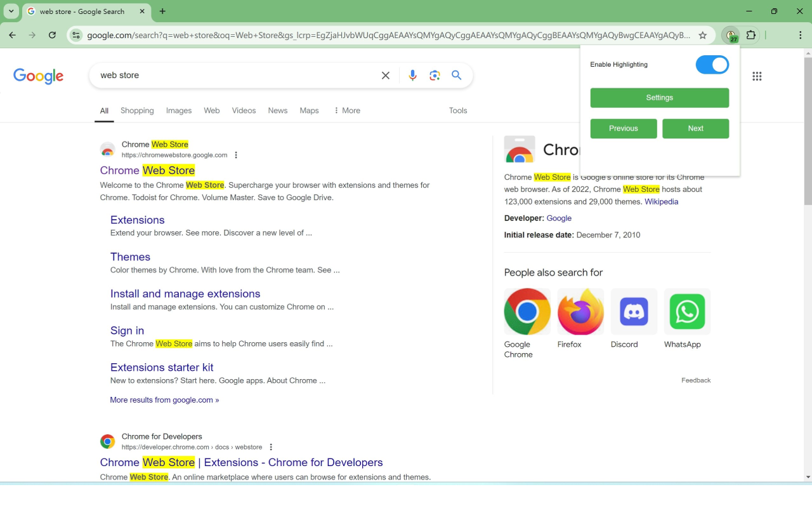Expand the More search filters menu
Viewport: 812px width, 508px height.
point(346,110)
